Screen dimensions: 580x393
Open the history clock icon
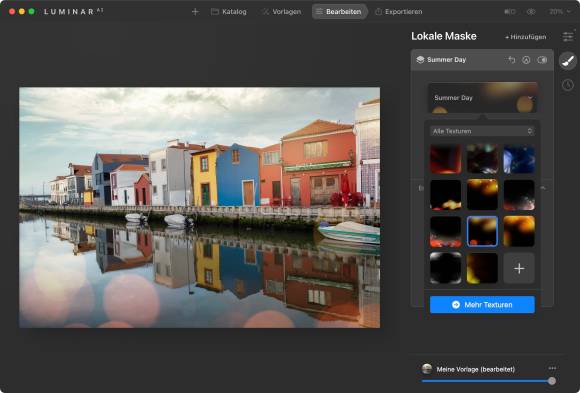(568, 85)
